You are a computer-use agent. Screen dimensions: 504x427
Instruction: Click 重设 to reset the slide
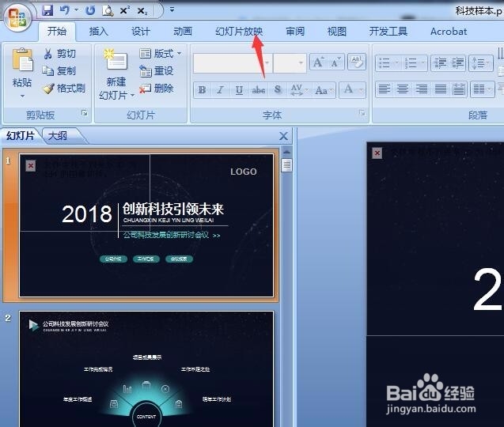click(x=157, y=70)
